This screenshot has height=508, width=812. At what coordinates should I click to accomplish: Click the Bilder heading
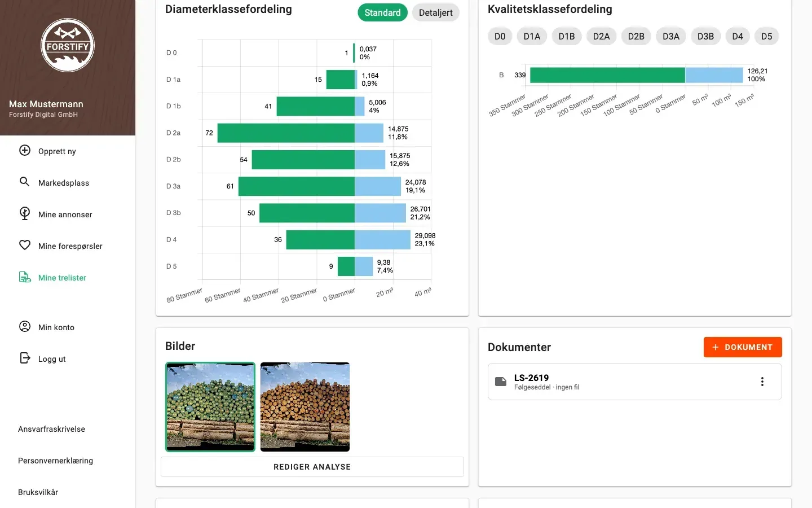pos(180,346)
